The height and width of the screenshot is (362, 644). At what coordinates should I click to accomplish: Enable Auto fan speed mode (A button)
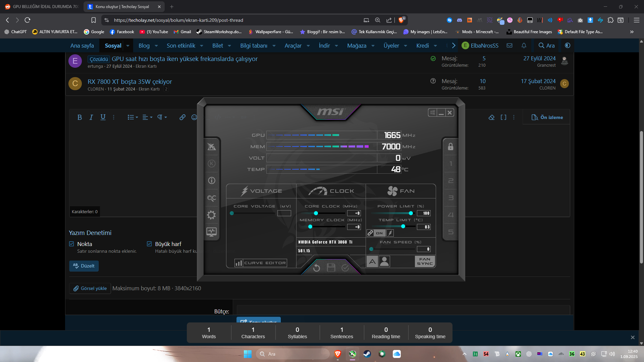[x=372, y=261]
